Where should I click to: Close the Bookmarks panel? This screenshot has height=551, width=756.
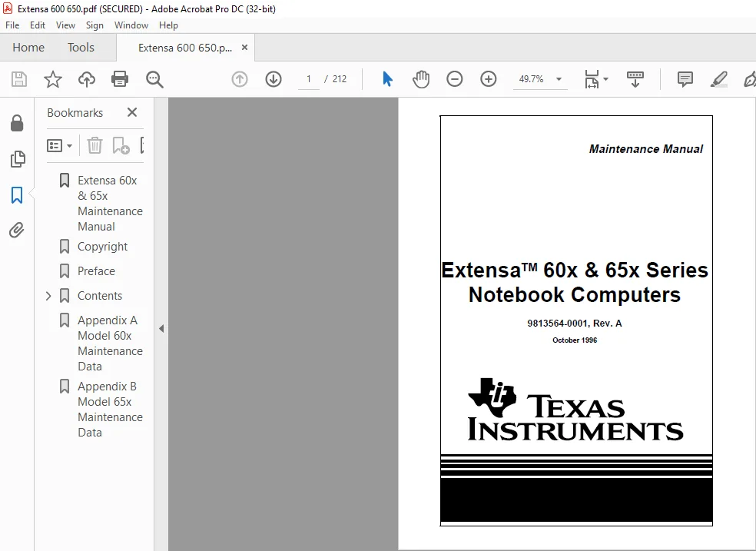pyautogui.click(x=132, y=112)
